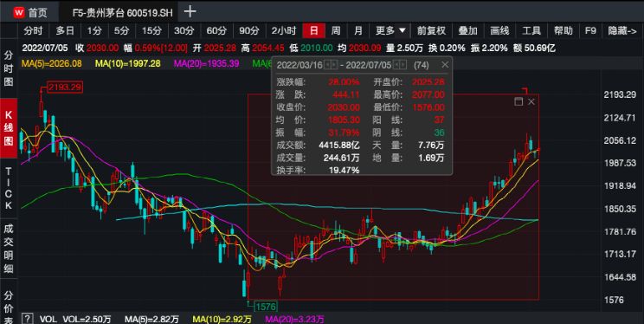644x324 pixels.
Task: Step end date 2022/07/05 backward
Action: click(x=396, y=65)
